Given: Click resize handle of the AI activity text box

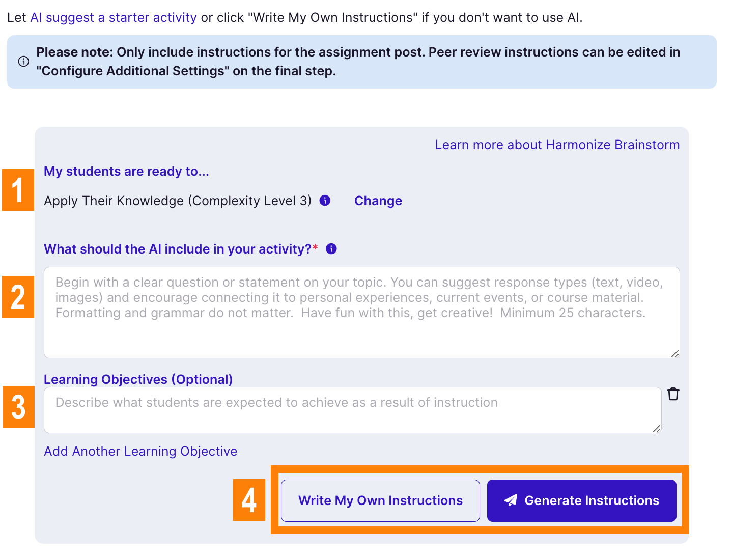Looking at the screenshot, I should click(674, 353).
